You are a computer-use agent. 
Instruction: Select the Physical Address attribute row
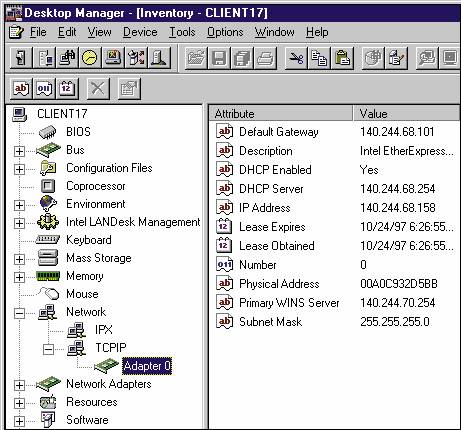(335, 284)
